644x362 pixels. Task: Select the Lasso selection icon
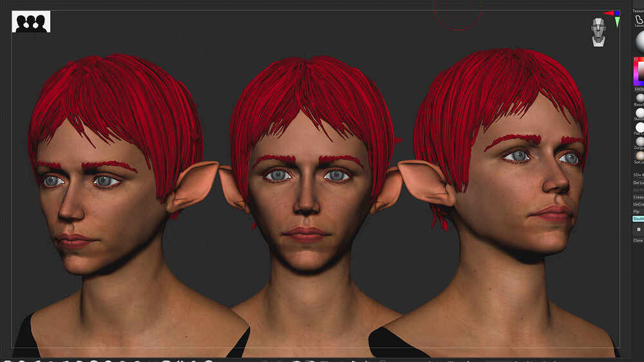(x=639, y=21)
